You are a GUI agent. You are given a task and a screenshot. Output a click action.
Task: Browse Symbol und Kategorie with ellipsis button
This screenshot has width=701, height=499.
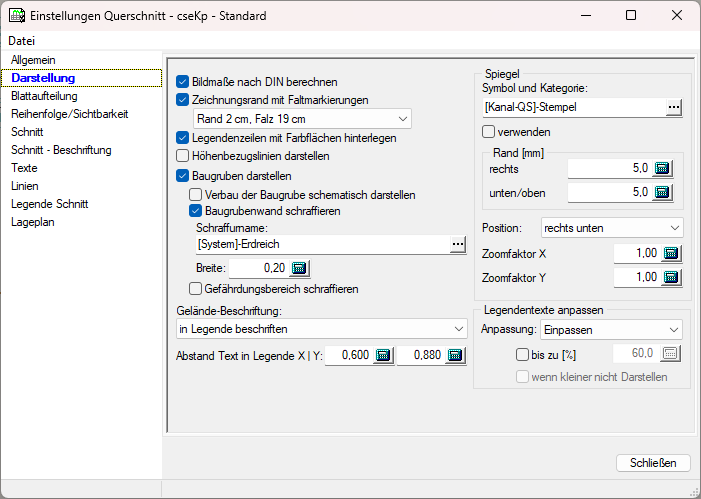coord(673,107)
